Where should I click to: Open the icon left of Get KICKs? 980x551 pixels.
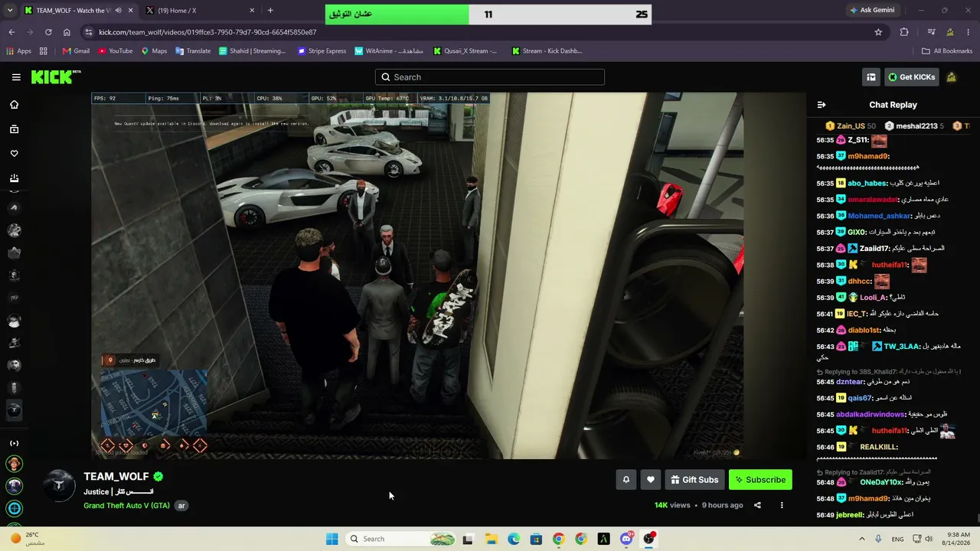point(871,77)
